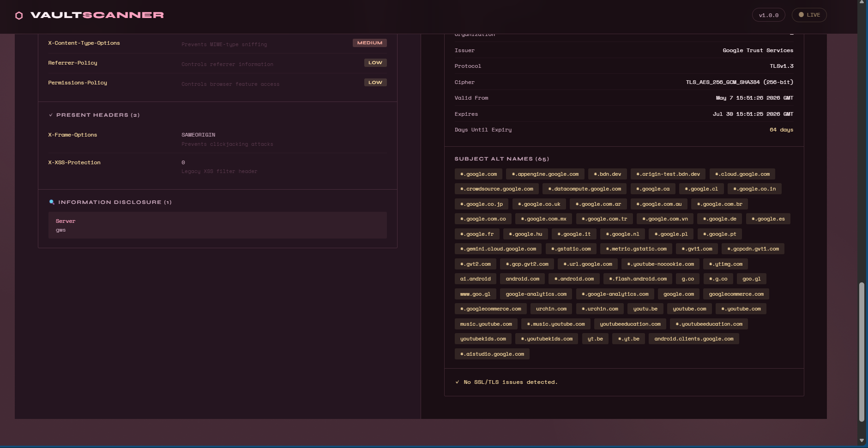The image size is (868, 448).
Task: Select the Referrer-Policy header name
Action: coord(72,63)
